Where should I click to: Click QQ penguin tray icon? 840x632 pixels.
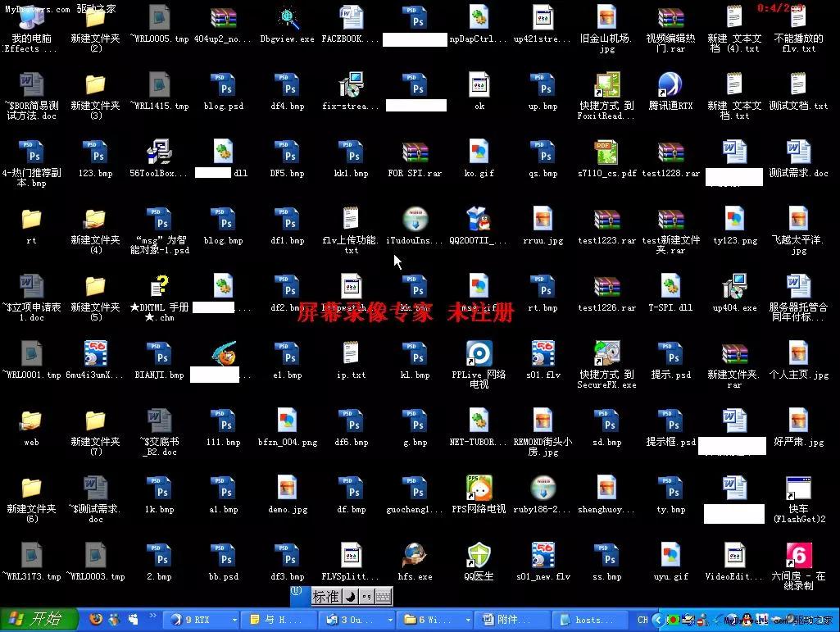pos(747,621)
